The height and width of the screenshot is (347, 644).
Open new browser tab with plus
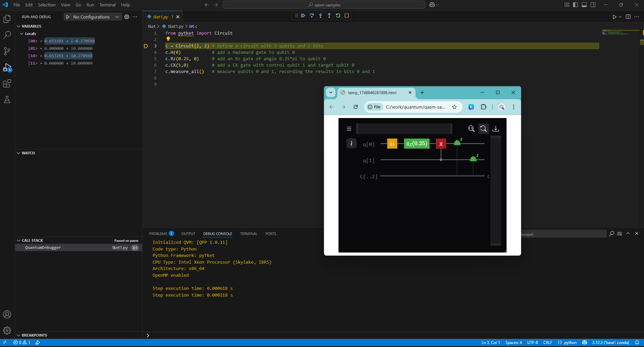(422, 92)
